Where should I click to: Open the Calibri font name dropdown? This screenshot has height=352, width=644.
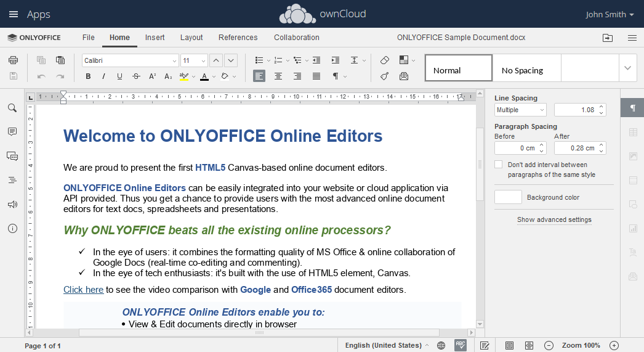click(174, 60)
